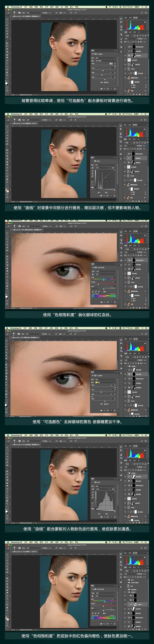Expand the 设计 layer group
The width and height of the screenshot is (154, 644).
(127, 580)
